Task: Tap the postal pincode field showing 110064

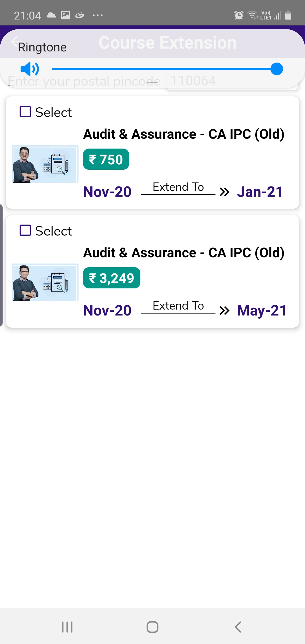Action: coord(232,81)
